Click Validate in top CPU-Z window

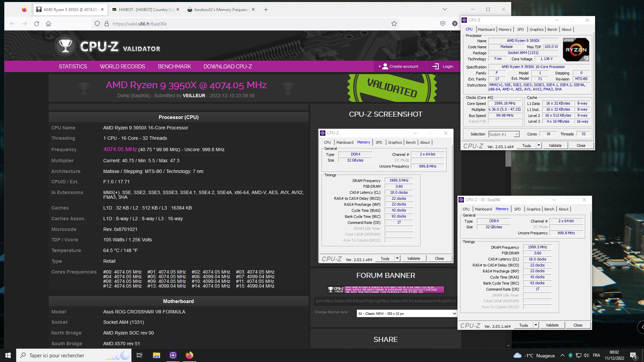tap(555, 145)
